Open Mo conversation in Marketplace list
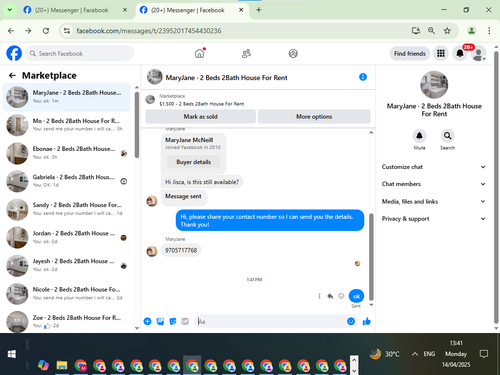 click(x=67, y=125)
